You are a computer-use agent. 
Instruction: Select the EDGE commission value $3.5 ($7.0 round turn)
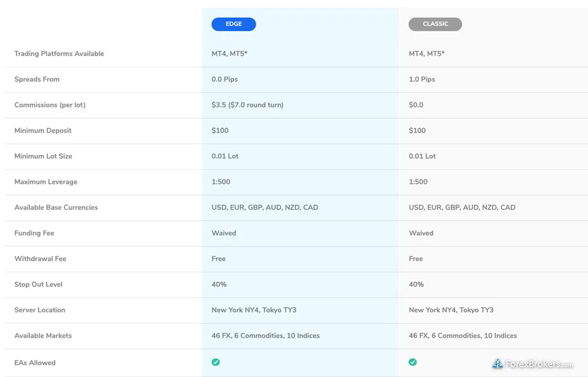point(247,105)
